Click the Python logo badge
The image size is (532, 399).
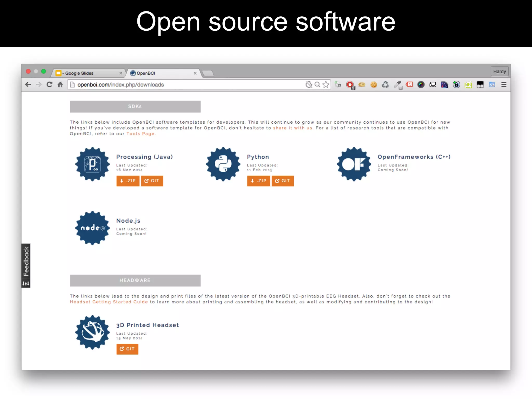pyautogui.click(x=223, y=164)
